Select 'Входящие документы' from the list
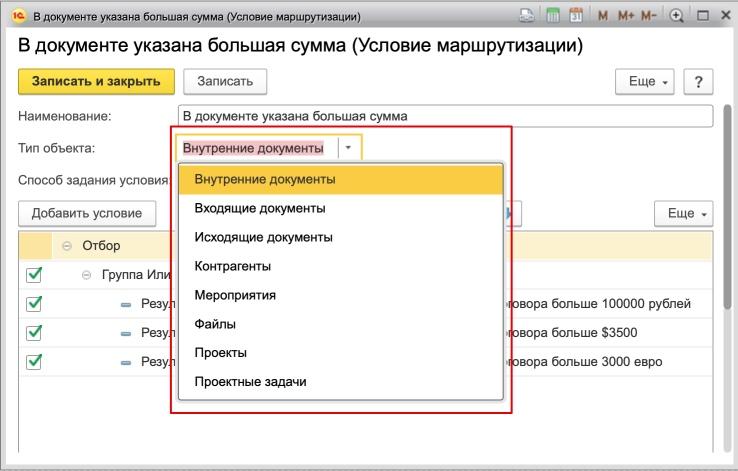738x471 pixels. [260, 208]
